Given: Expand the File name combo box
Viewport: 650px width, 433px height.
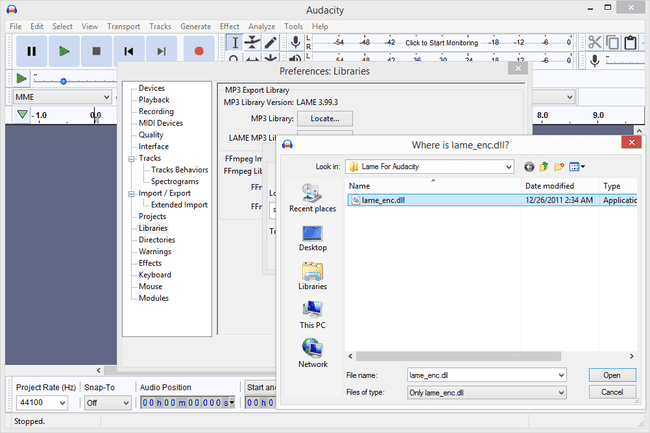Looking at the screenshot, I should 561,375.
